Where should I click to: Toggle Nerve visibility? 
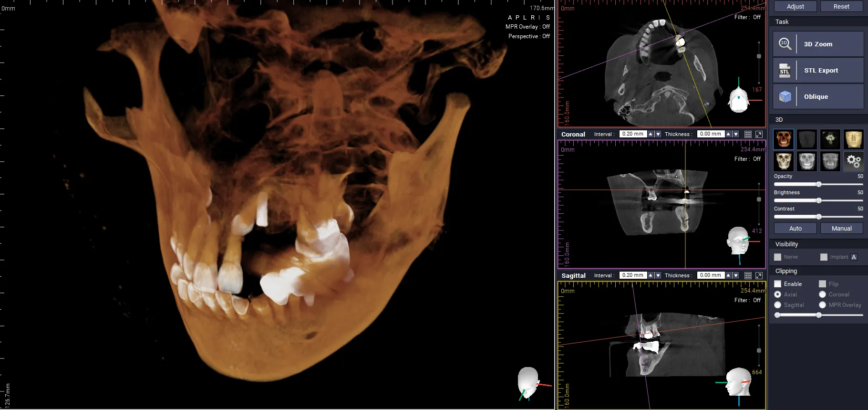click(778, 257)
